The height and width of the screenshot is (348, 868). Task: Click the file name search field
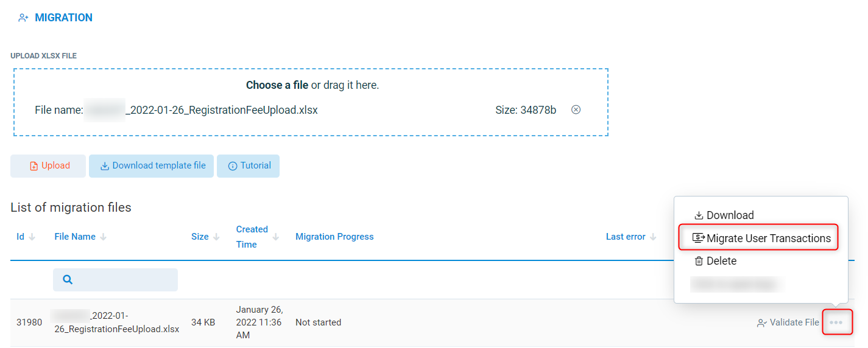[x=122, y=280]
